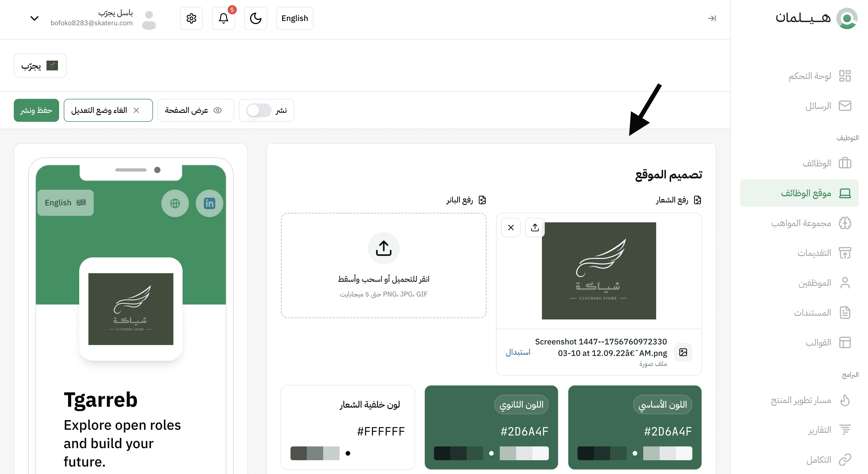Click re-upload icon on logo image
The image size is (868, 474).
tap(535, 228)
